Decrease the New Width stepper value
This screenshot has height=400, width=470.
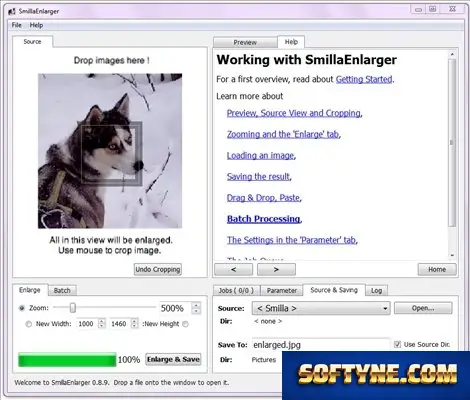[102, 326]
